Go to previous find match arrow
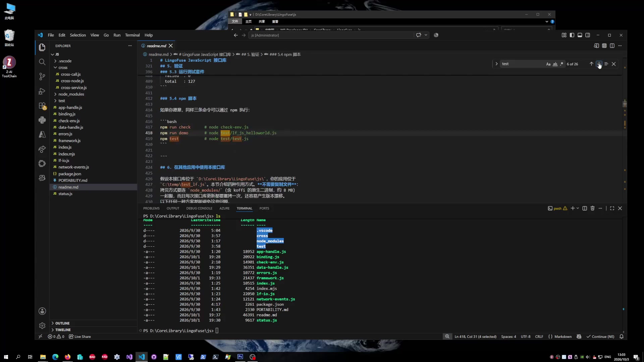Viewport: 644px width, 362px height. pos(591,64)
